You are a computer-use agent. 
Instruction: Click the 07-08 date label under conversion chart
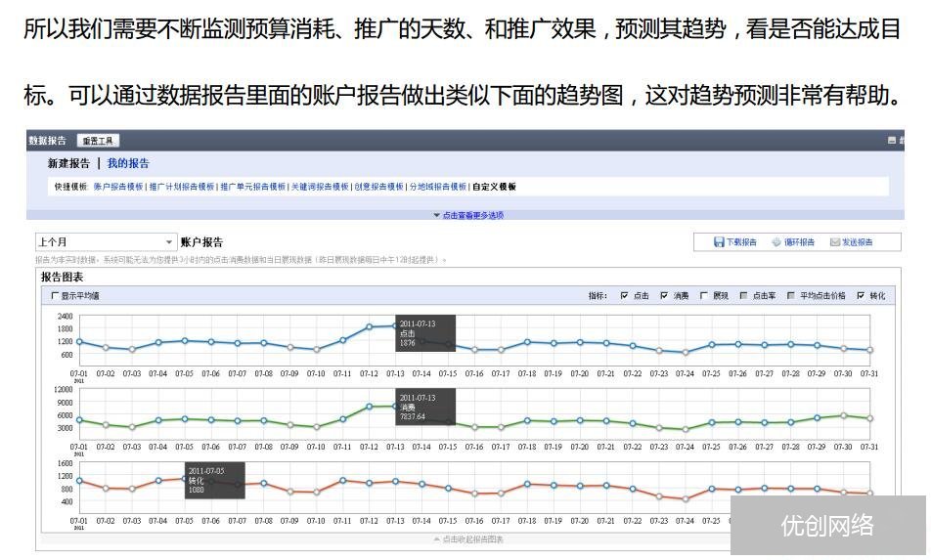click(x=264, y=521)
